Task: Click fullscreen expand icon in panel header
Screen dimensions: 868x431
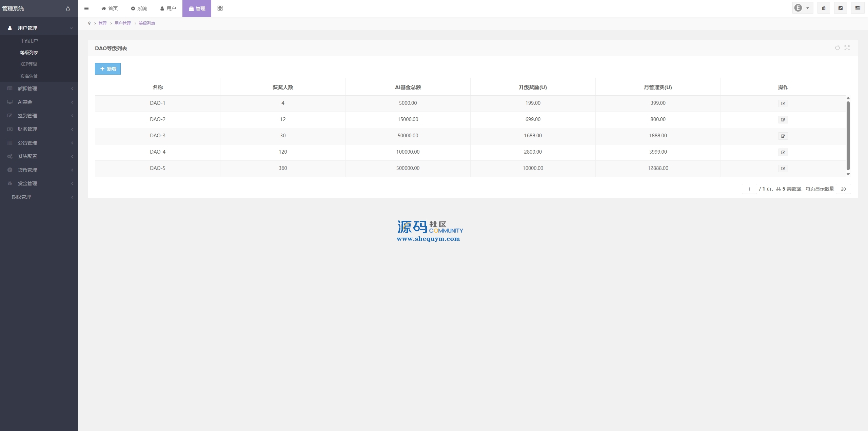Action: coord(847,48)
